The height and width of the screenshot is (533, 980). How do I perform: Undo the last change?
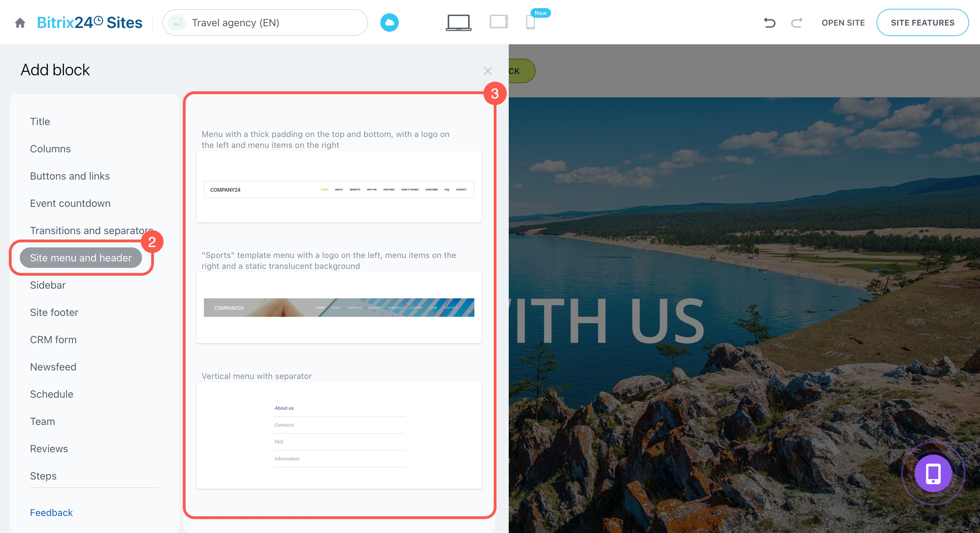tap(769, 23)
